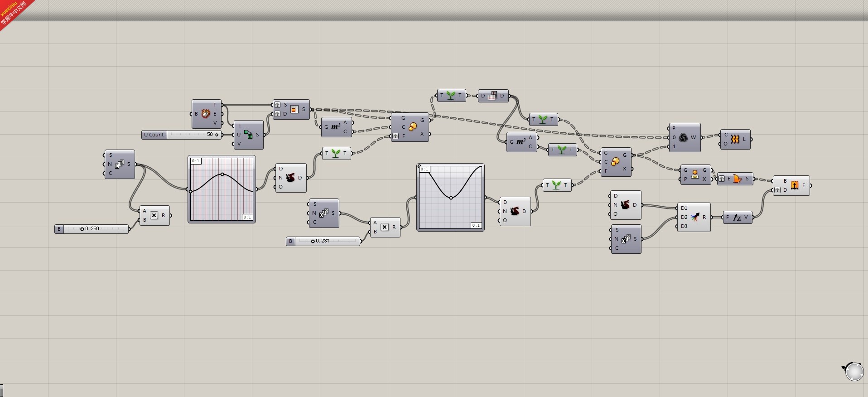The width and height of the screenshot is (868, 397).
Task: Click the E output port of the Extrude component
Action: [x=811, y=185]
